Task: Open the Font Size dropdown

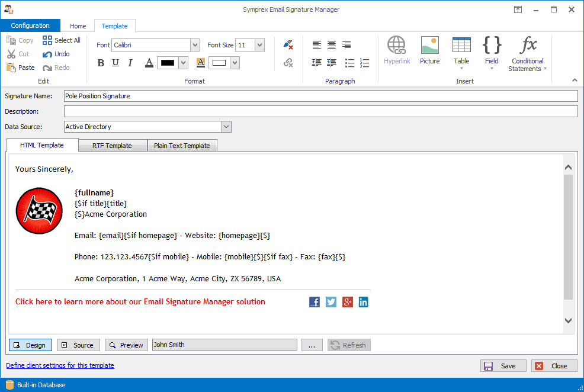Action: pyautogui.click(x=259, y=45)
